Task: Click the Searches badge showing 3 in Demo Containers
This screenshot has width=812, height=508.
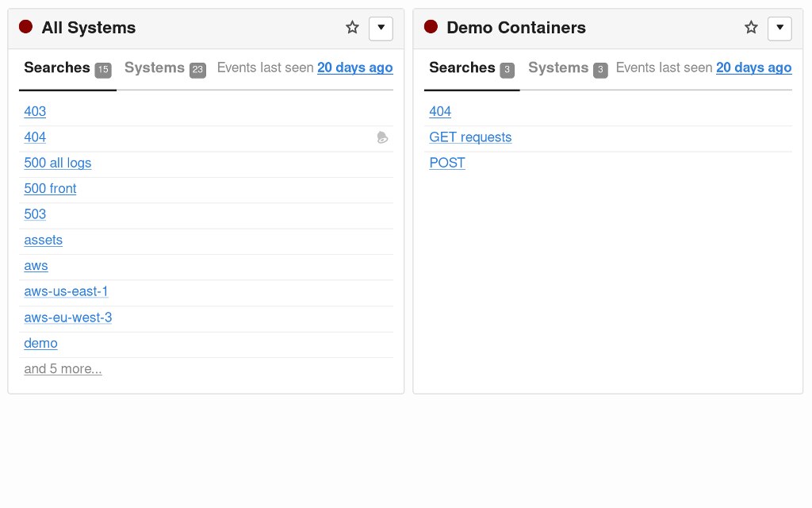Action: (x=506, y=70)
